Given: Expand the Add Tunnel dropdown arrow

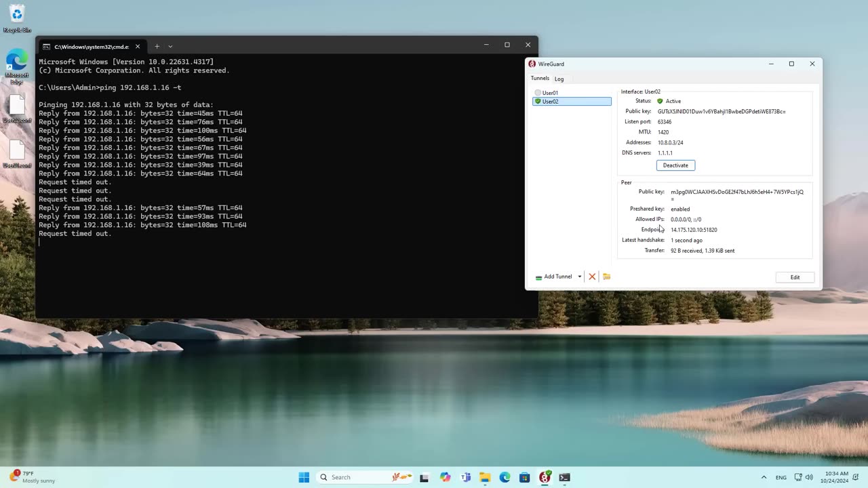Looking at the screenshot, I should pos(579,277).
